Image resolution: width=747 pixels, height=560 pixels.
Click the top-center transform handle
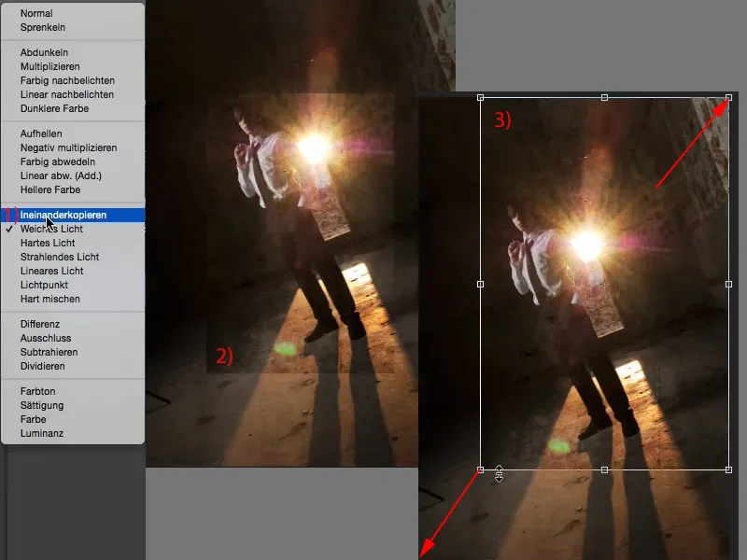(606, 95)
